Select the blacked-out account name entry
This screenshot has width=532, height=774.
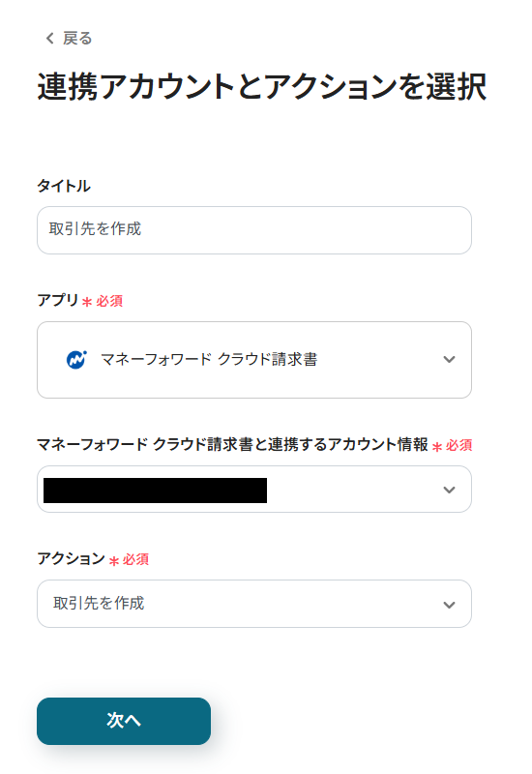tap(155, 491)
